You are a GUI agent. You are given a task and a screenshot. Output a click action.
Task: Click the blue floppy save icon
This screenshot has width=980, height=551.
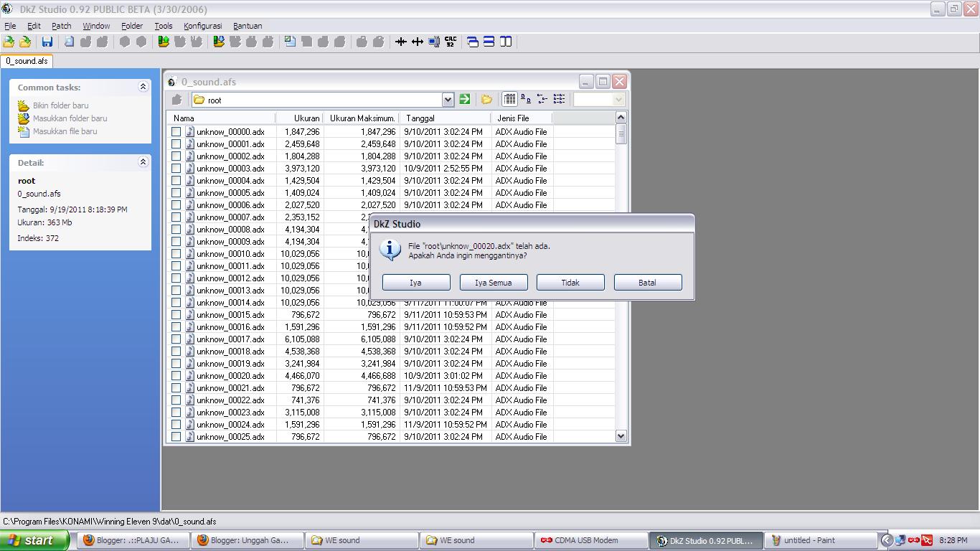[x=47, y=42]
